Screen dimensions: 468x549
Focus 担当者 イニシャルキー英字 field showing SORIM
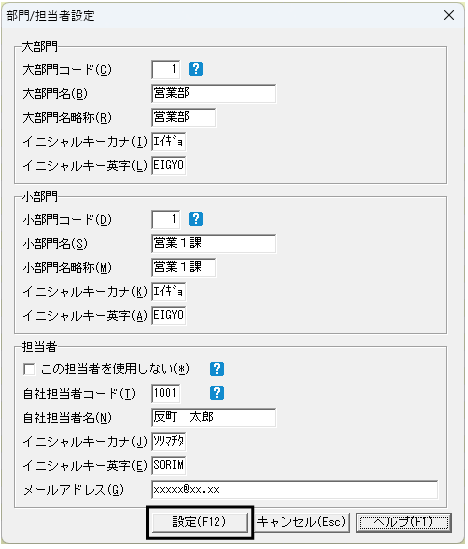tap(169, 465)
